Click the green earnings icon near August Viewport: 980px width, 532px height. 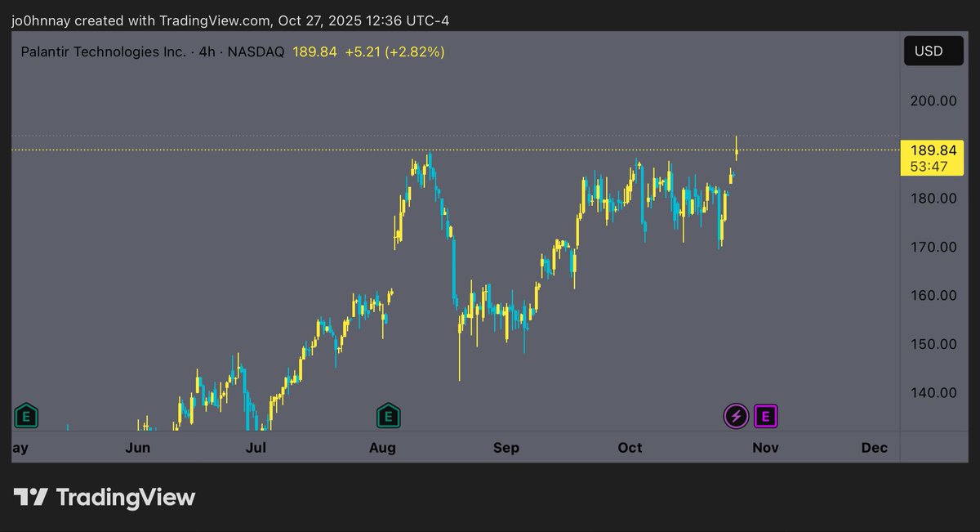(388, 416)
